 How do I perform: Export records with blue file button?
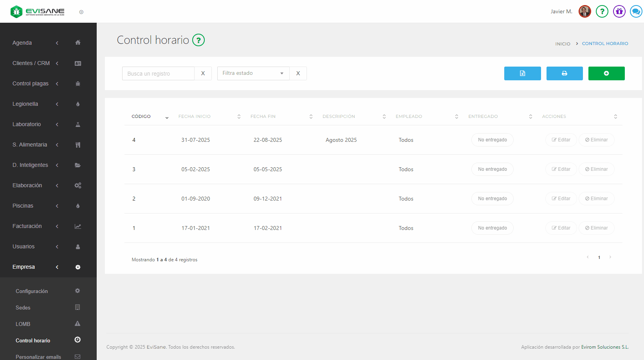tap(523, 73)
